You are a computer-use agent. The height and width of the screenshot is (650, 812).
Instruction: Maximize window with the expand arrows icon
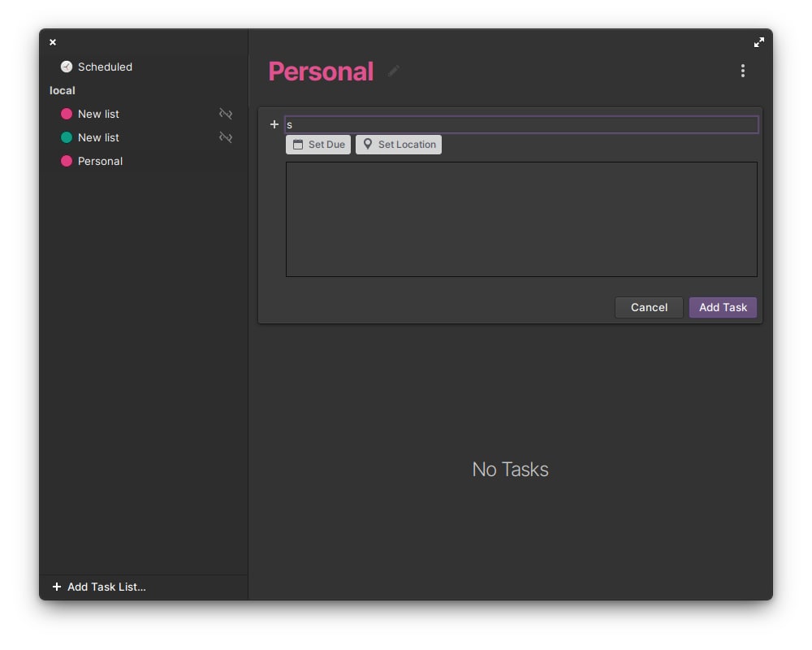pyautogui.click(x=758, y=42)
